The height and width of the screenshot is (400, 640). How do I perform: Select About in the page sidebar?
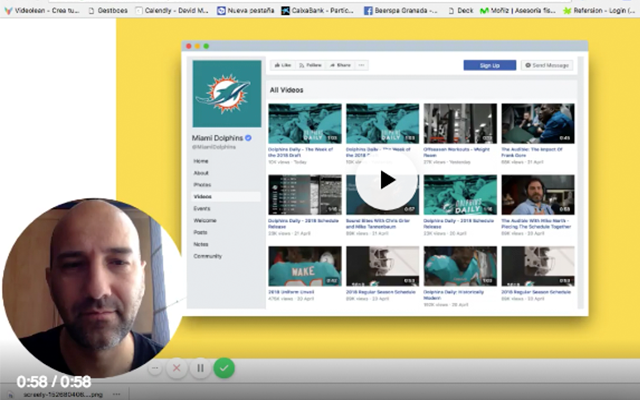coord(201,173)
